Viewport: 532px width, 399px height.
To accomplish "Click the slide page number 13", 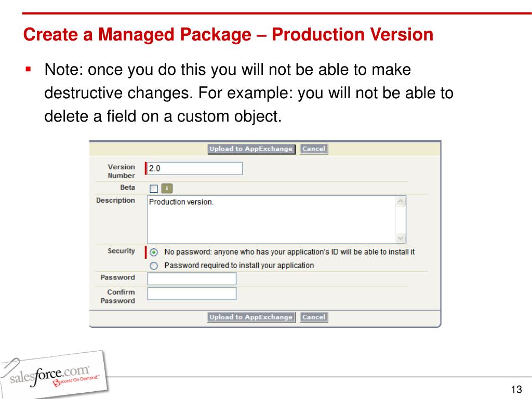I will 516,389.
